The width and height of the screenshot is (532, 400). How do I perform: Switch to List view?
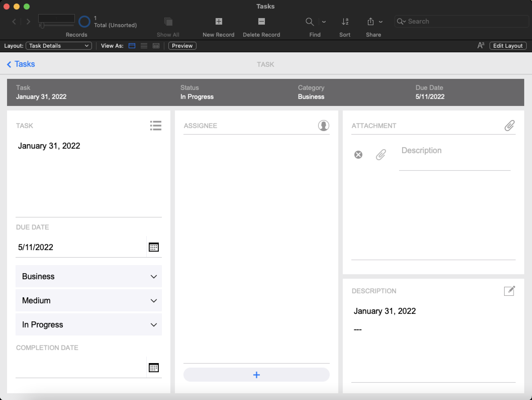144,46
